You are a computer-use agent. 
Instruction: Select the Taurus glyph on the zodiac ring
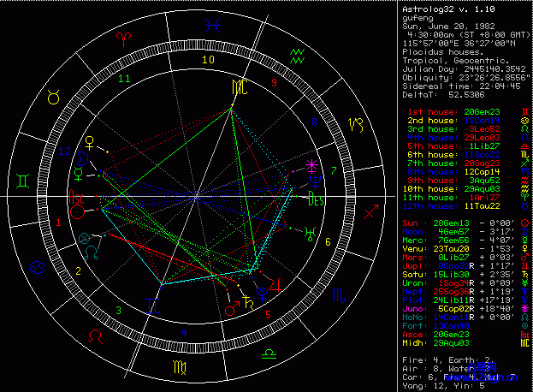(54, 98)
